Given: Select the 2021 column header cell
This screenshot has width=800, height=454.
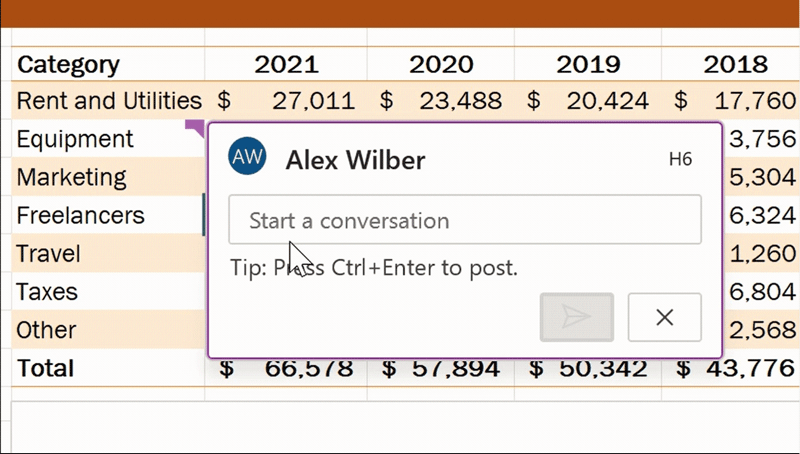Looking at the screenshot, I should click(x=286, y=64).
